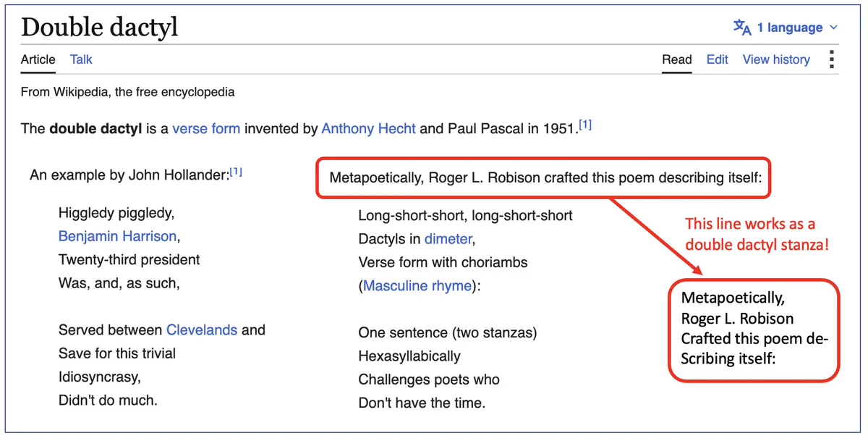This screenshot has width=868, height=441.
Task: Expand the 1 language dropdown chevron
Action: (833, 28)
